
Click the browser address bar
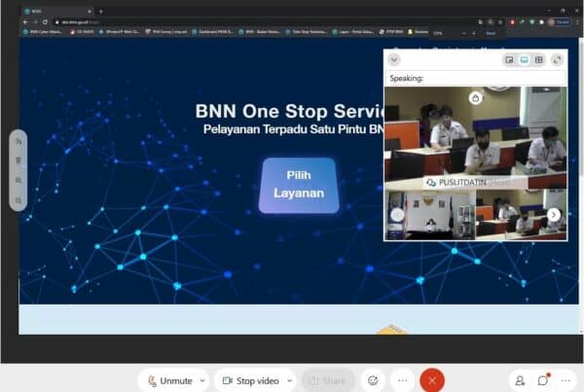click(x=261, y=22)
